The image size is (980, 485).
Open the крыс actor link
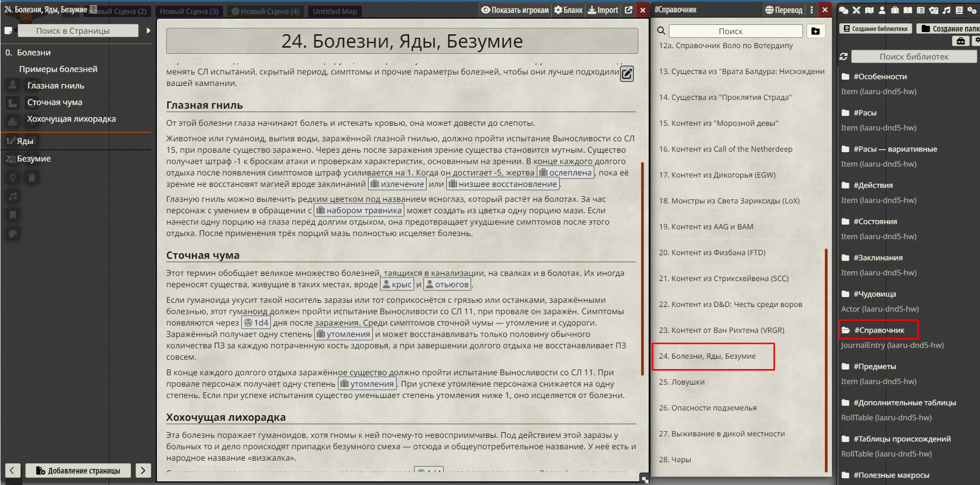pyautogui.click(x=397, y=285)
